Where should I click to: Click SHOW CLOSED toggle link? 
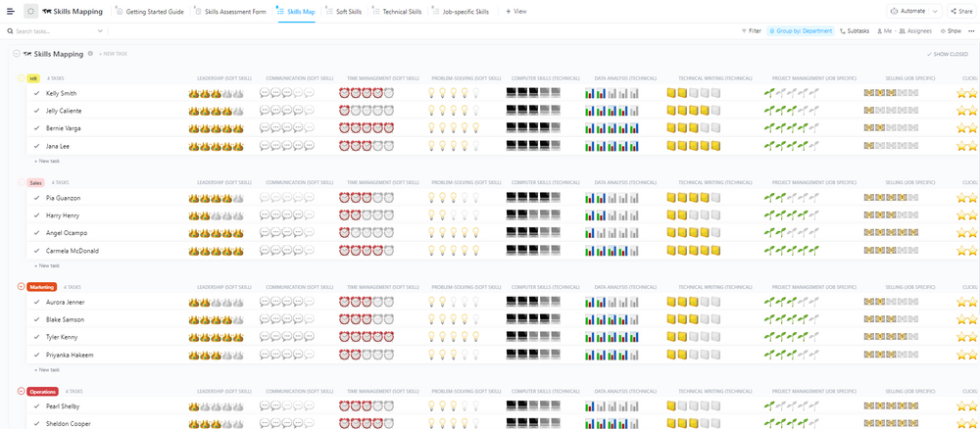(948, 54)
